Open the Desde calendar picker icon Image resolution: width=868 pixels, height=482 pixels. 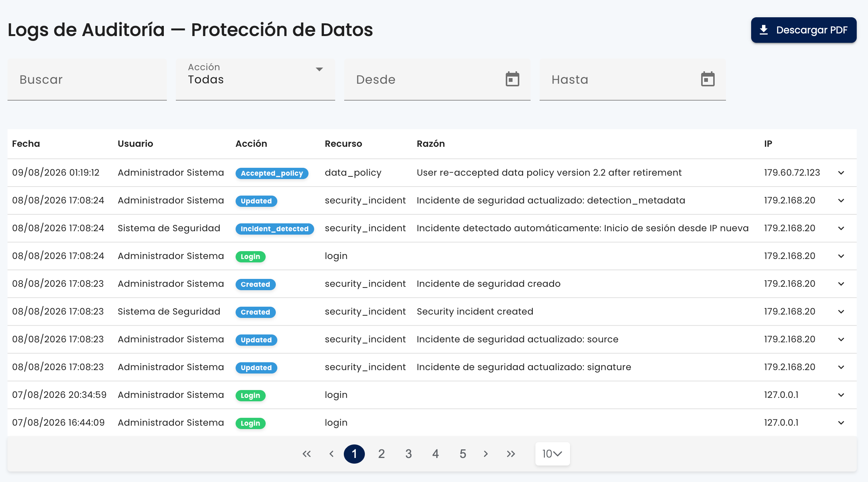512,79
